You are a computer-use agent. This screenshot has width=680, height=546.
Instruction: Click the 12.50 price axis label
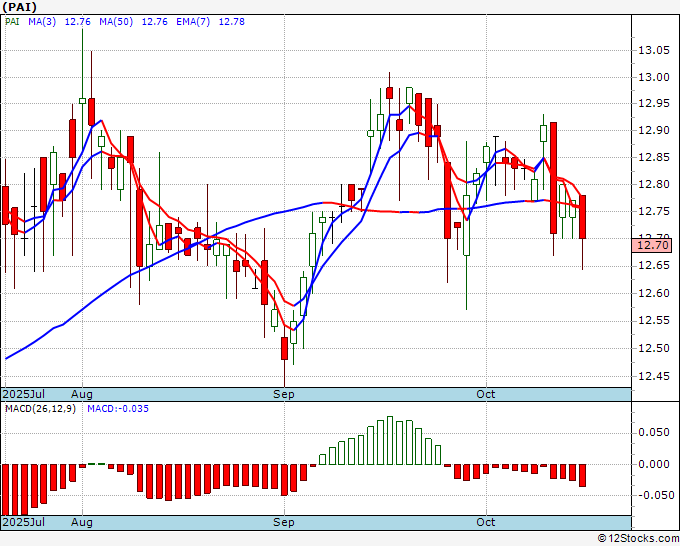654,348
